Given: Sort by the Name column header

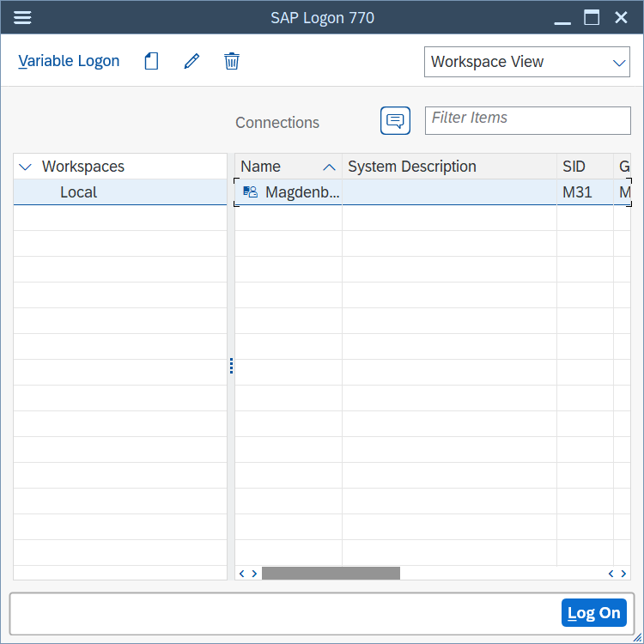Looking at the screenshot, I should coord(289,167).
